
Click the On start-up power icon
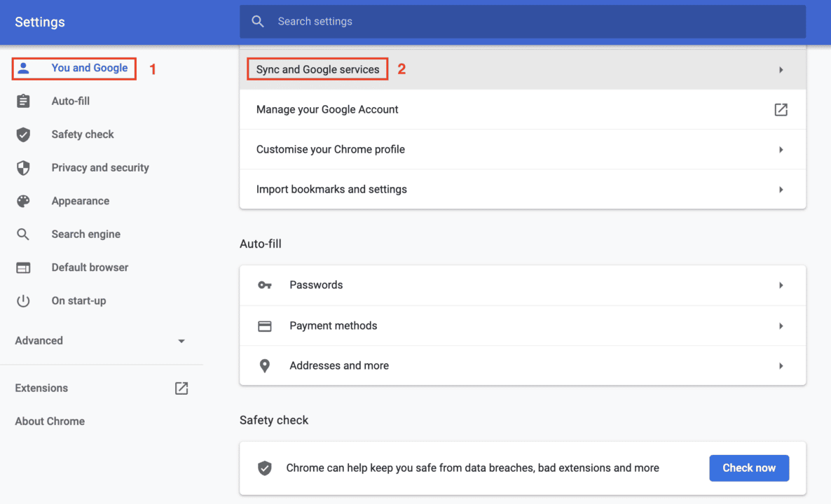tap(23, 301)
